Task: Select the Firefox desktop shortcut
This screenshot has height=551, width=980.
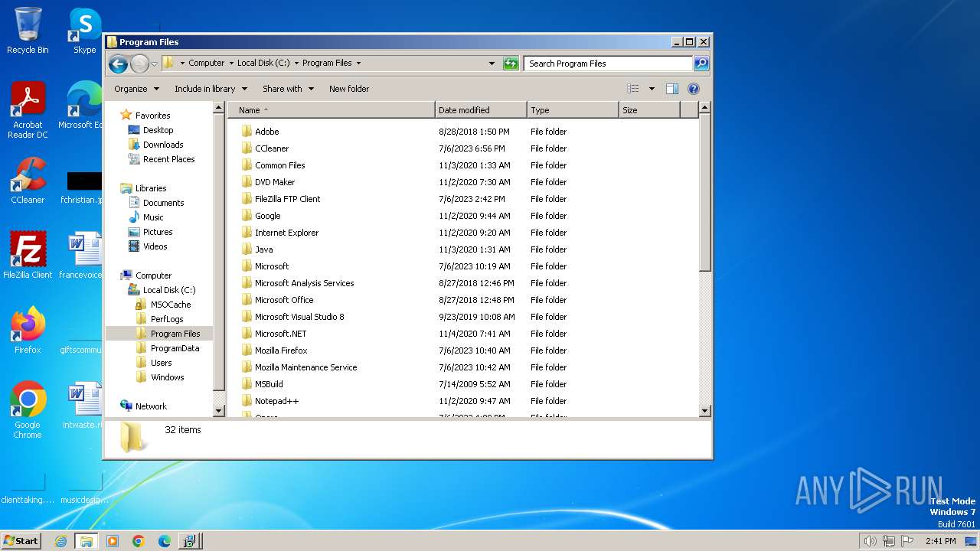Action: tap(28, 331)
